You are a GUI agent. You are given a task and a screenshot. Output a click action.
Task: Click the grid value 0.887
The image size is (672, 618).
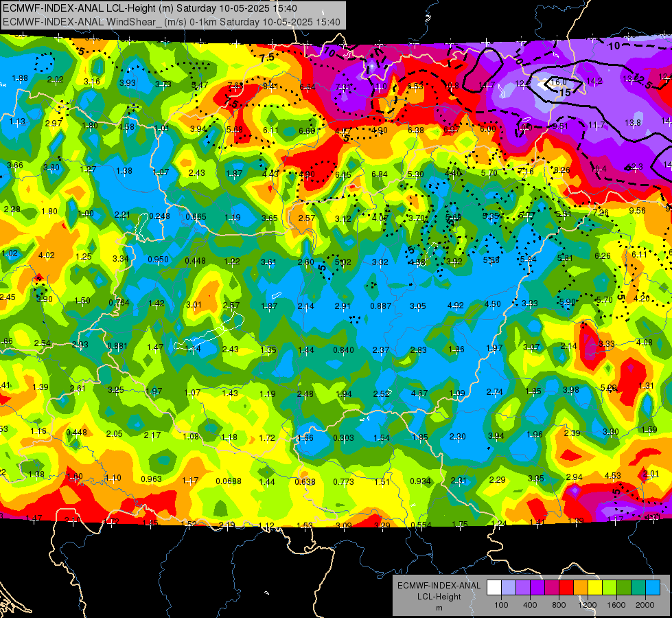pos(380,306)
